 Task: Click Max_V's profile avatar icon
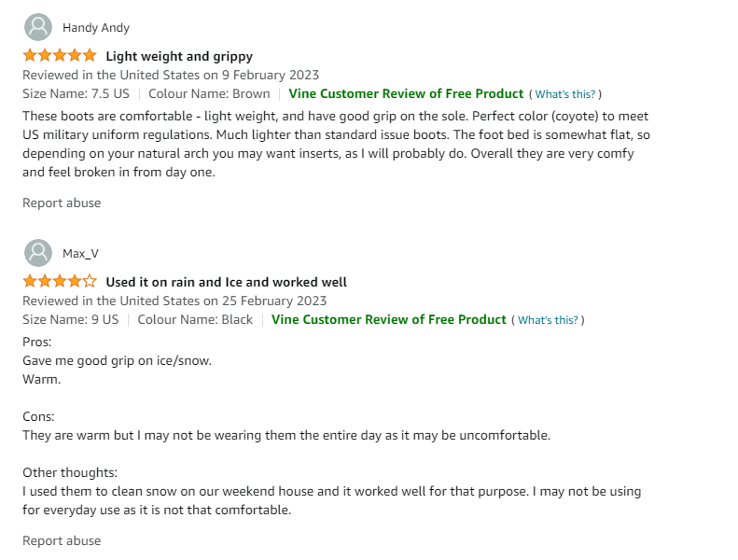click(x=38, y=253)
